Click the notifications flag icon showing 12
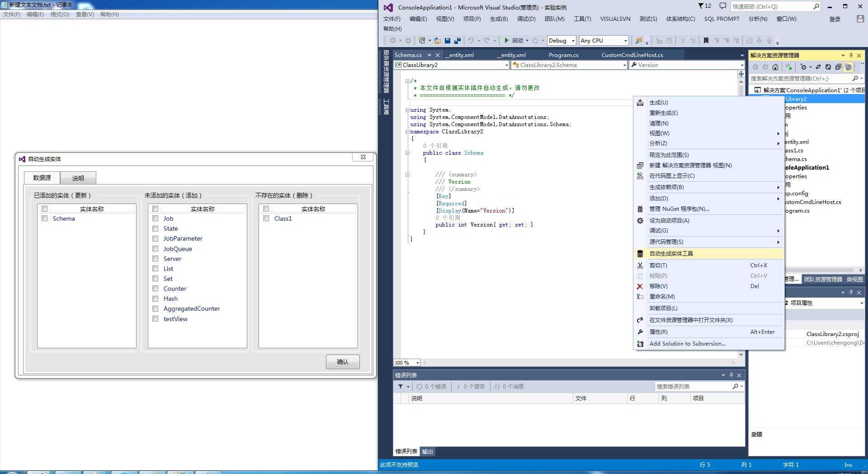This screenshot has height=474, width=868. click(x=705, y=6)
